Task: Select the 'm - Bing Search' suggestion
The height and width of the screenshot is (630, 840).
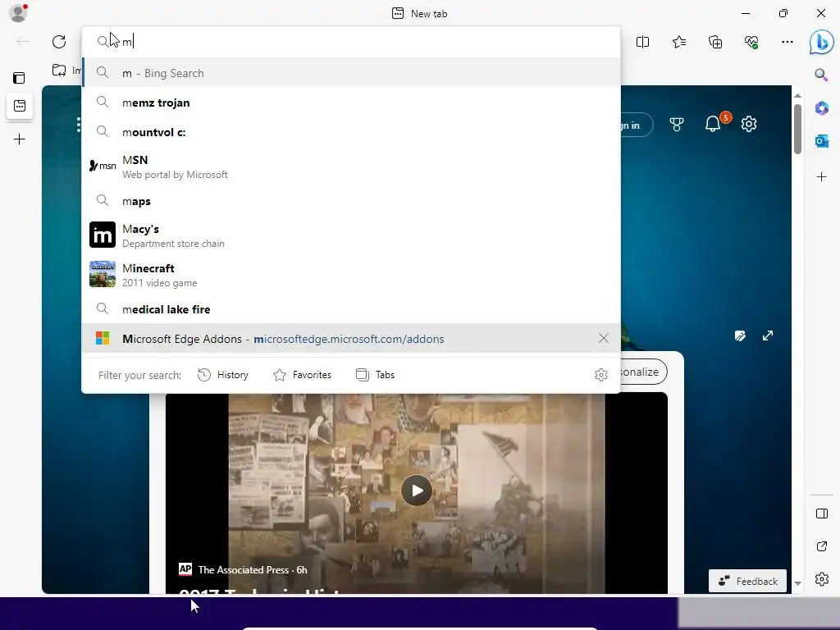Action: click(351, 73)
